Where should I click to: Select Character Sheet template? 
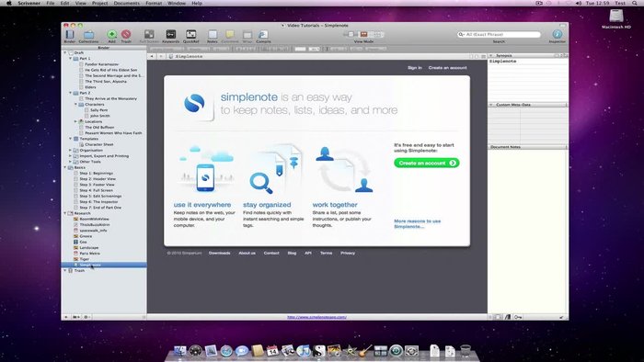[99, 144]
